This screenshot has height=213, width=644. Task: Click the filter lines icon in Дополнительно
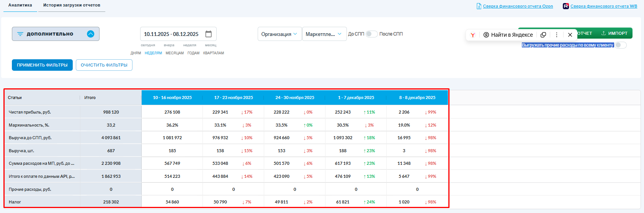(20, 34)
